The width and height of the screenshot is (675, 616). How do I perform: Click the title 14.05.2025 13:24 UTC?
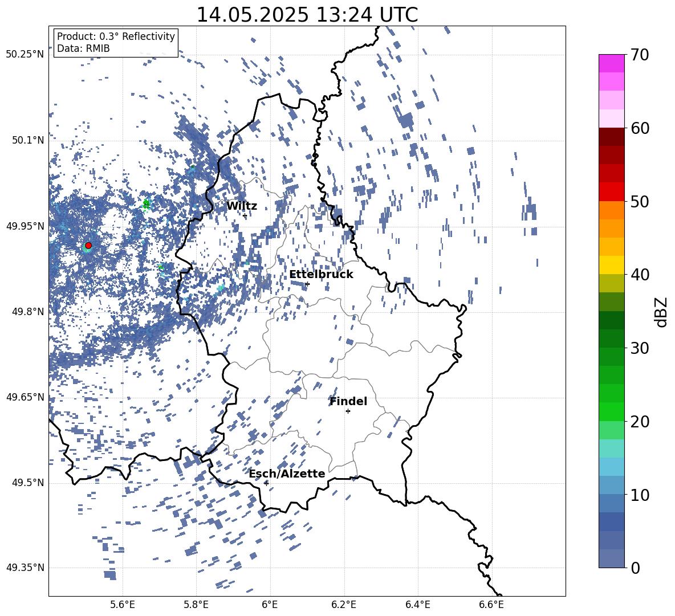pos(307,14)
